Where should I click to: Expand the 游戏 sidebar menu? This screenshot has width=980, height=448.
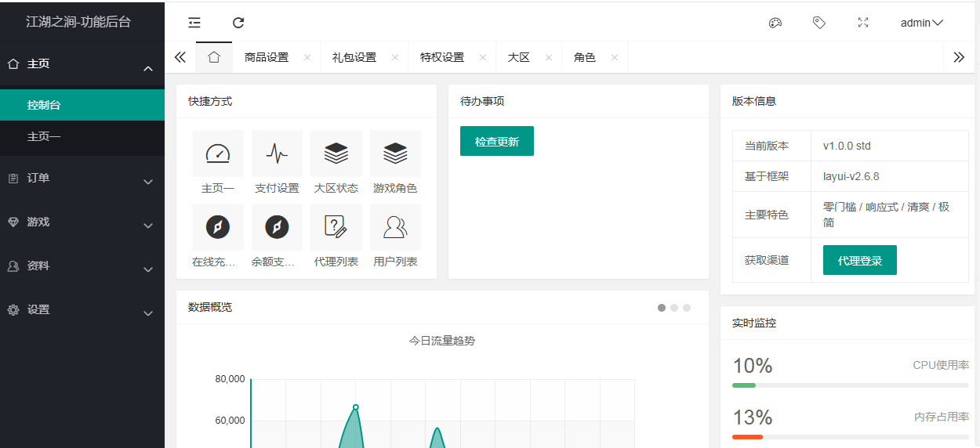[x=82, y=222]
